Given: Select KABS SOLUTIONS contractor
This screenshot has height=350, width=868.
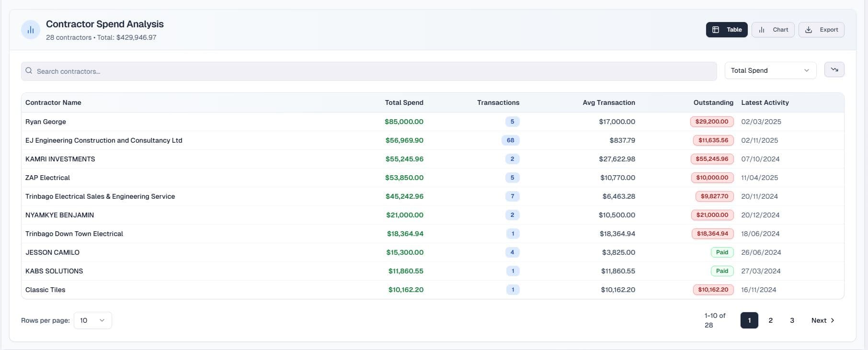Looking at the screenshot, I should [x=54, y=271].
